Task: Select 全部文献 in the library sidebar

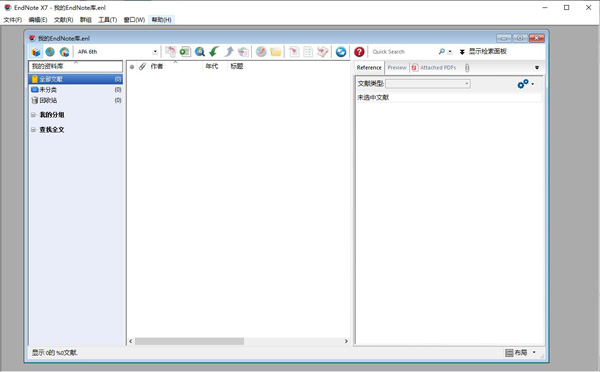Action: click(x=76, y=79)
